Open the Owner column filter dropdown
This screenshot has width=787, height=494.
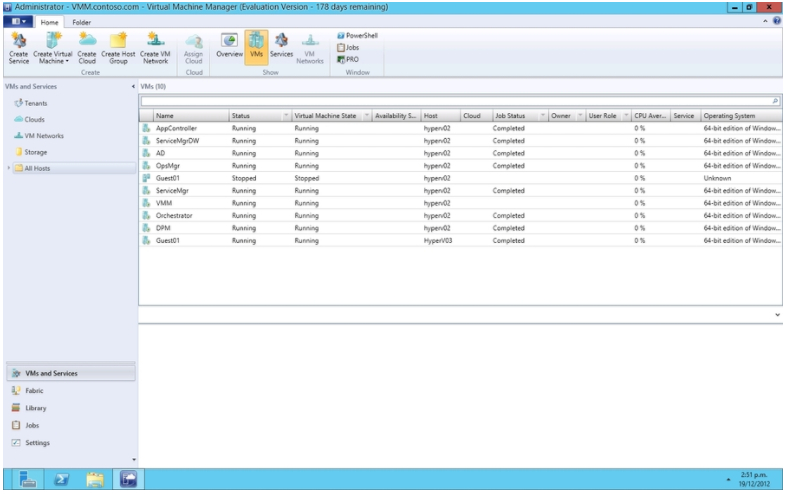click(581, 115)
